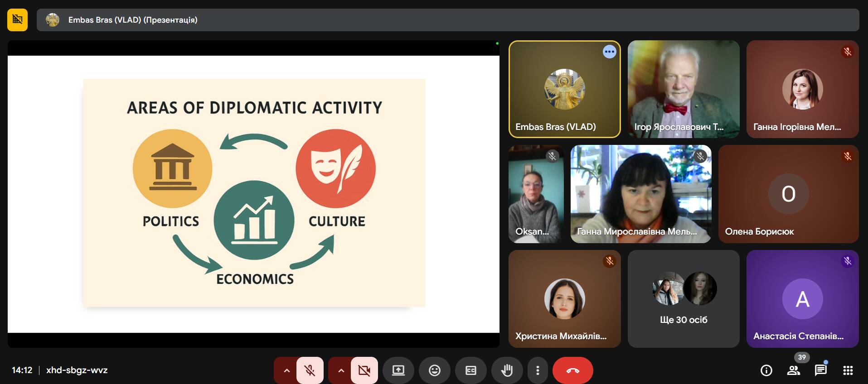Start presenting your screen
The width and height of the screenshot is (868, 384).
[x=398, y=370]
